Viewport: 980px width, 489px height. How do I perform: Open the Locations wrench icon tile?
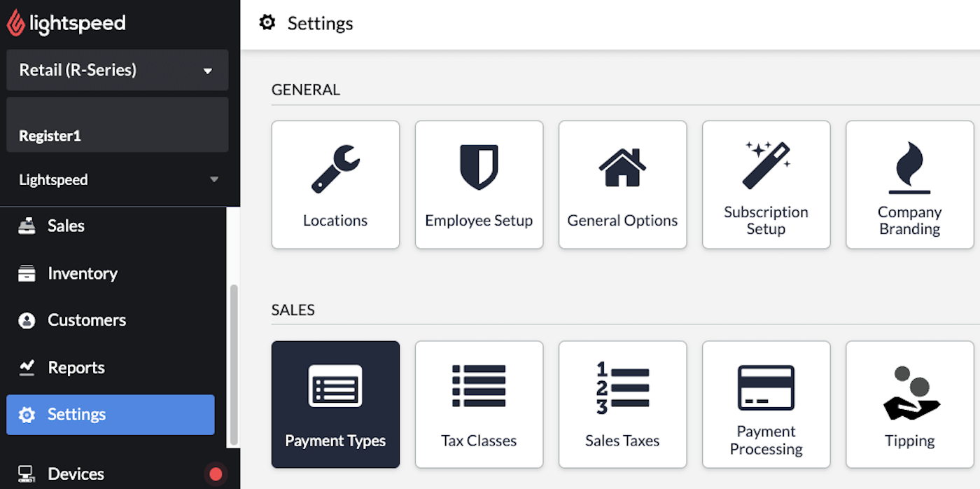335,168
